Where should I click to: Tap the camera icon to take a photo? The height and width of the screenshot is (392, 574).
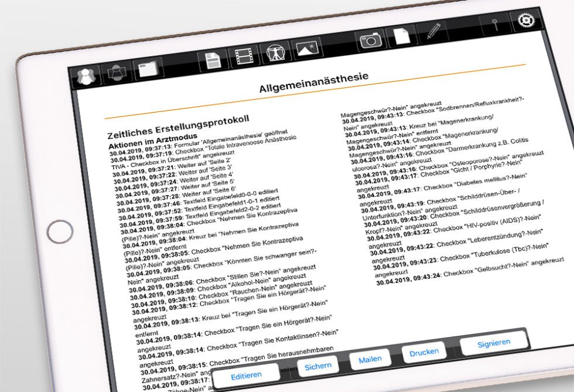[371, 40]
